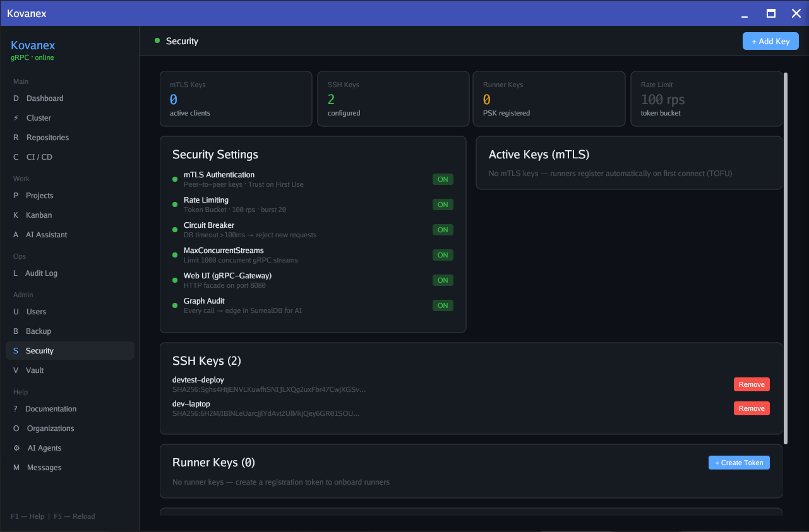
Task: Go to the Documentation help entry
Action: pyautogui.click(x=51, y=408)
